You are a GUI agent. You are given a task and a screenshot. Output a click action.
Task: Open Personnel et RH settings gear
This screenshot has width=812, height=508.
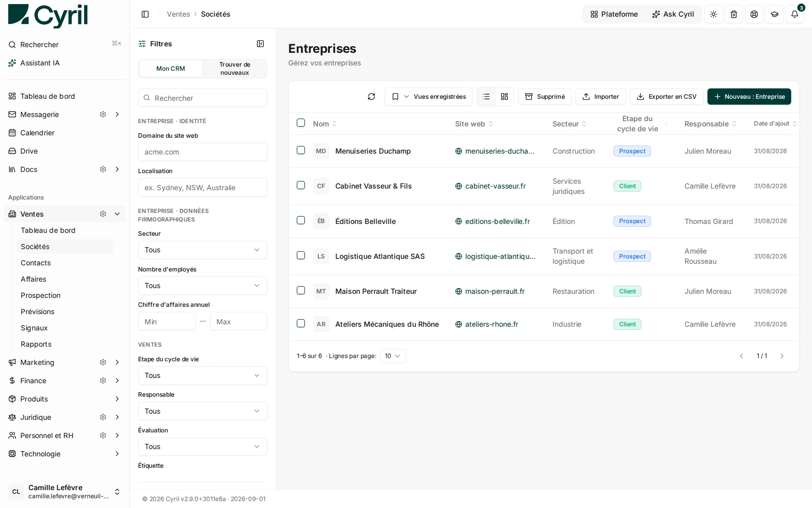103,436
